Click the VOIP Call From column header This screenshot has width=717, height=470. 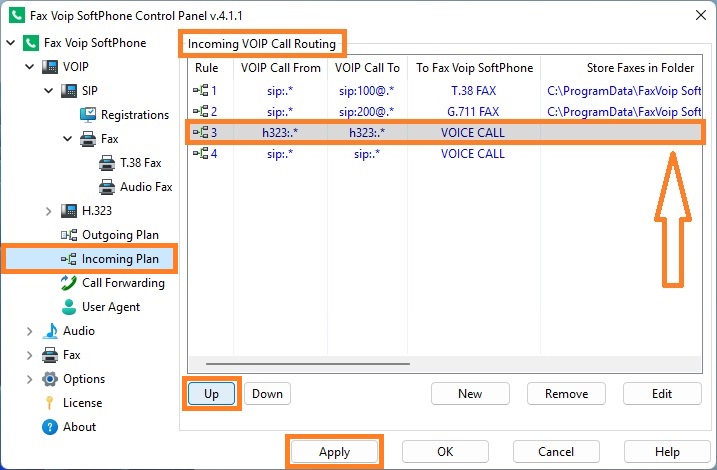coord(281,68)
